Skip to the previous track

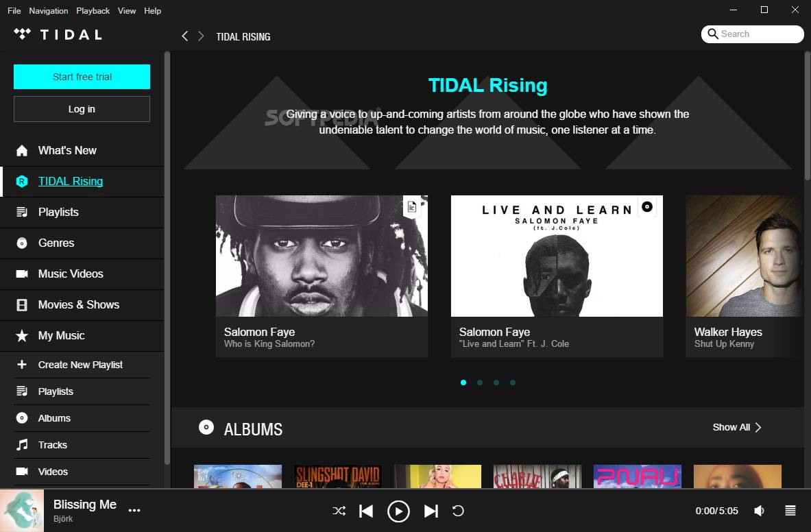[x=366, y=511]
